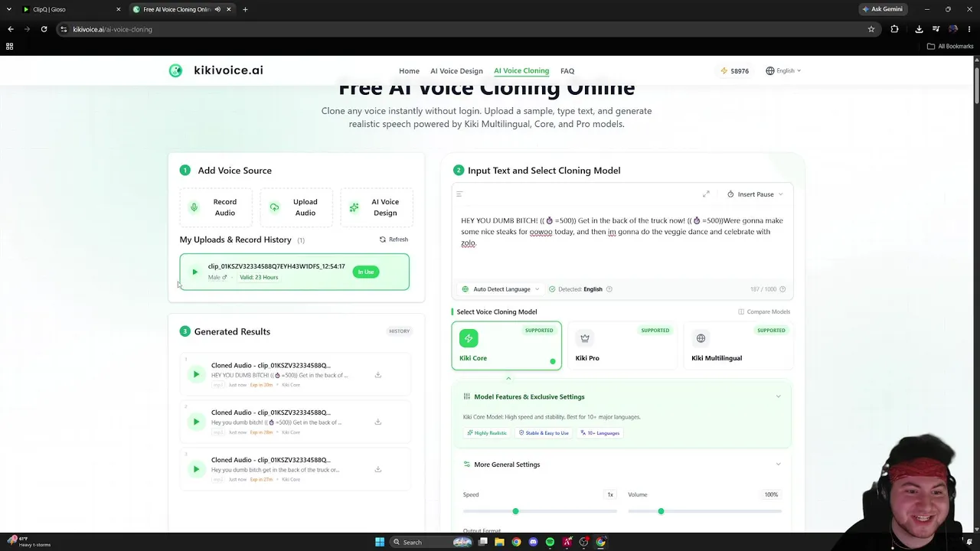
Task: Choose Upload Audio voice source
Action: click(x=296, y=207)
